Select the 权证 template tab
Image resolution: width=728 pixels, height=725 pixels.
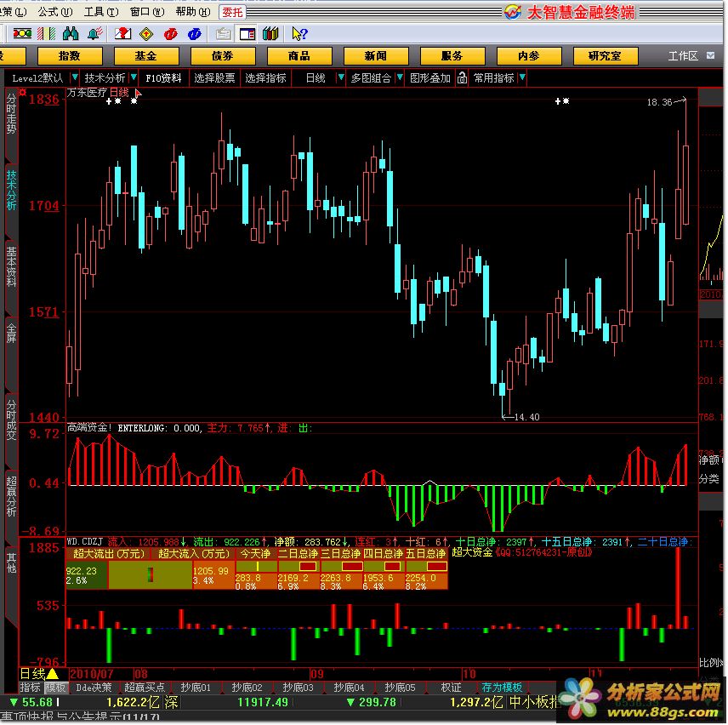coord(451,688)
